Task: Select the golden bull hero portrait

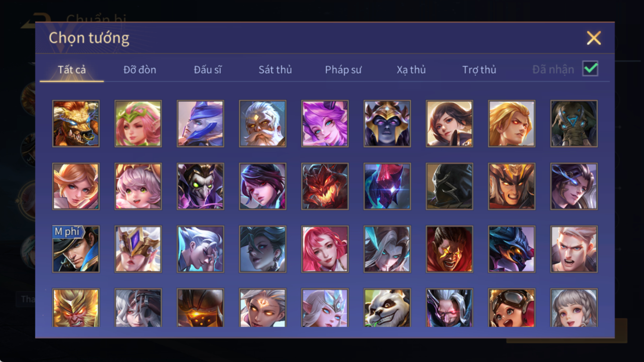Action: pyautogui.click(x=76, y=123)
